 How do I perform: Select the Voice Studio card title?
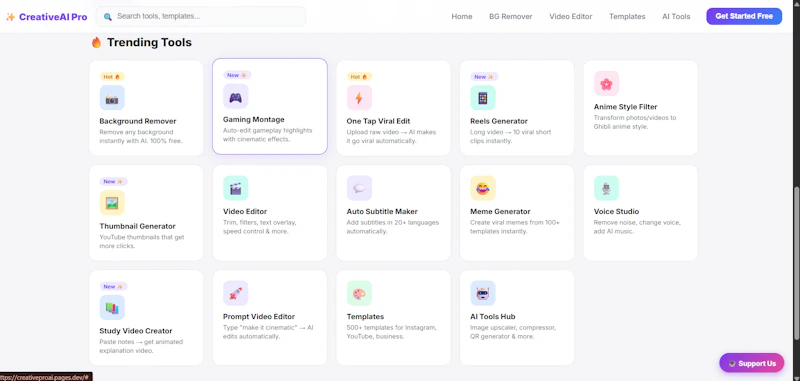point(616,211)
